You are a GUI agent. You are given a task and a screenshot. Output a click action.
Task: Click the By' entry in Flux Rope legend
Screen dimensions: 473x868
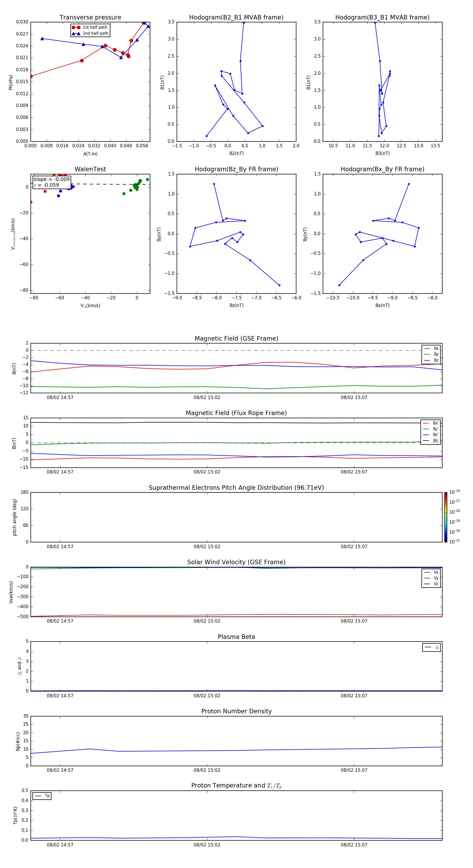click(431, 429)
